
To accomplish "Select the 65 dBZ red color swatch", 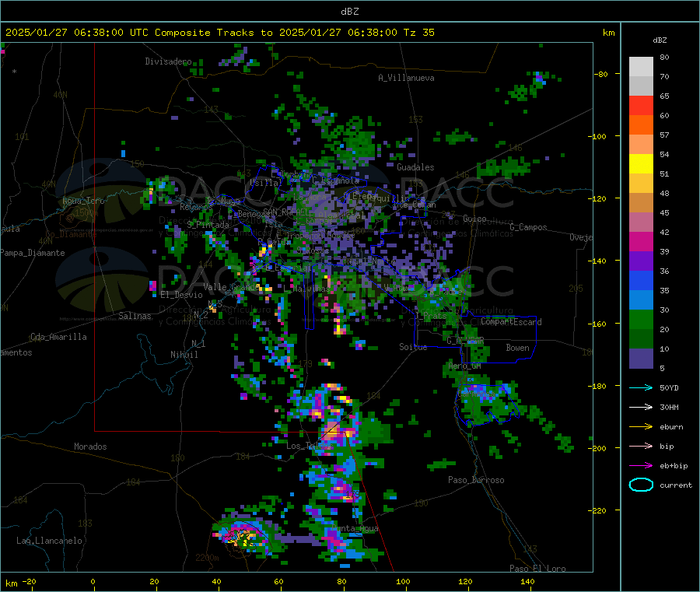I will [x=641, y=105].
